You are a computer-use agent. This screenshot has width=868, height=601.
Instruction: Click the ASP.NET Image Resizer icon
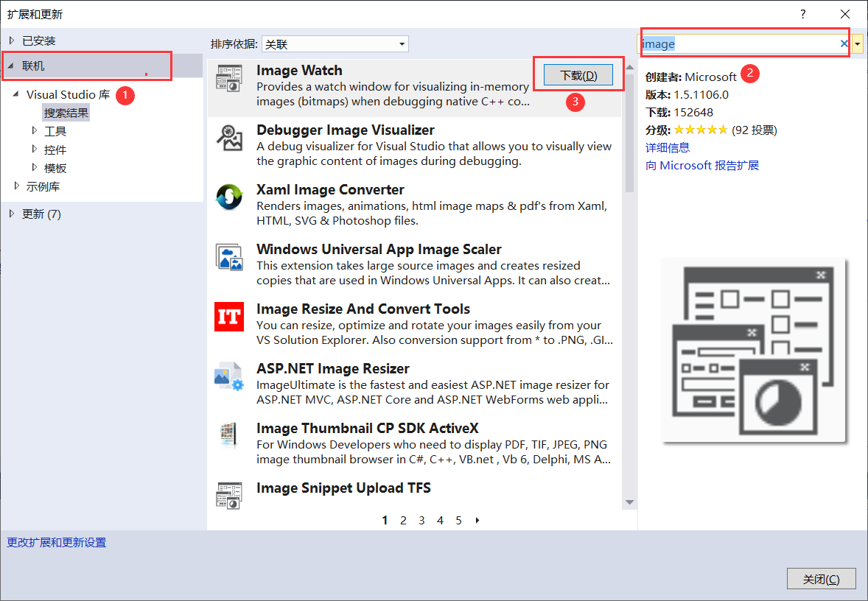click(229, 376)
